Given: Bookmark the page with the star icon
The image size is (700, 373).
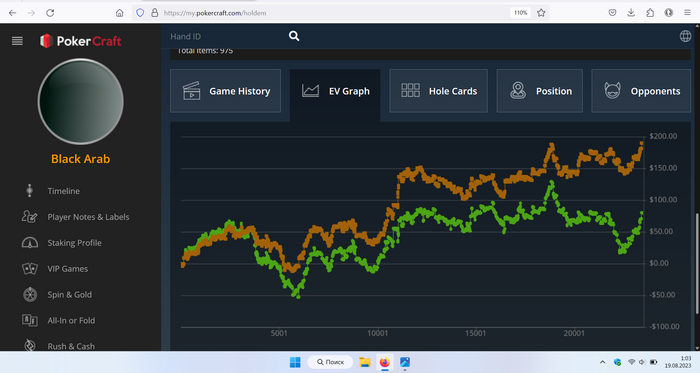Looking at the screenshot, I should click(x=541, y=13).
